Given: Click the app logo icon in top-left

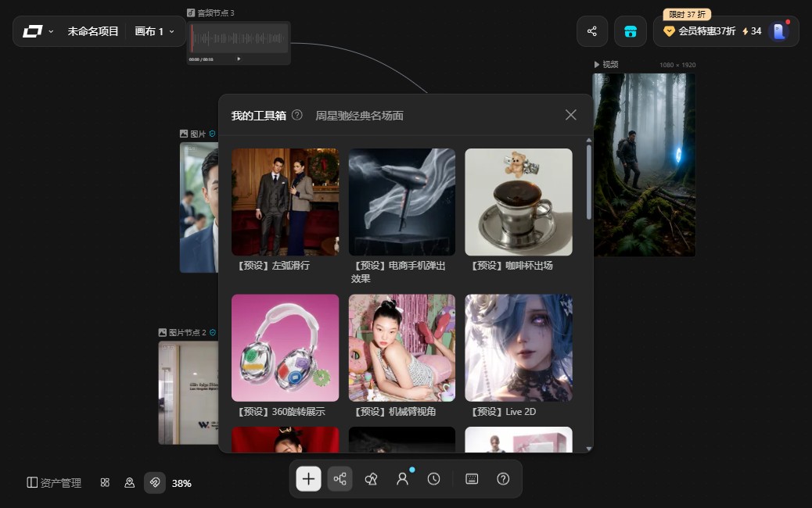Looking at the screenshot, I should pos(32,31).
